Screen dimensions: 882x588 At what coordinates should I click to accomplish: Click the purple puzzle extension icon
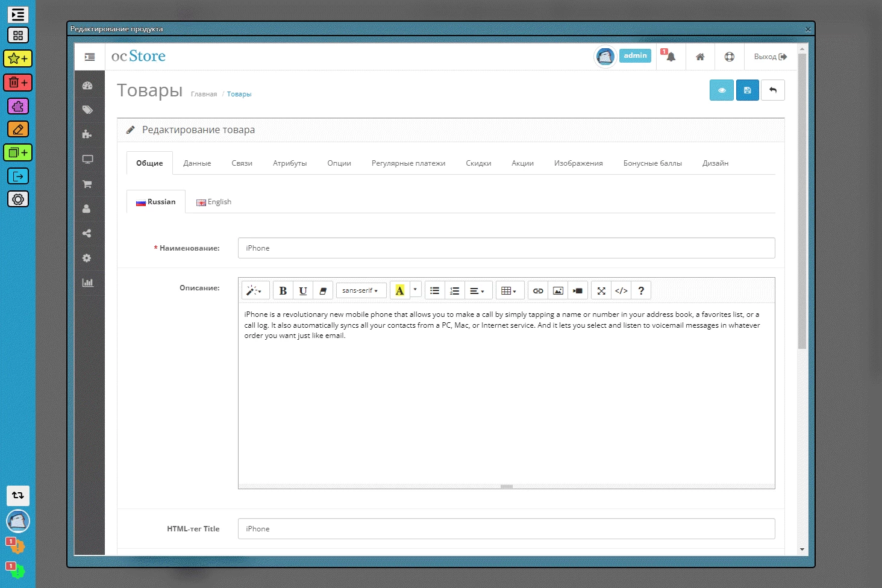click(18, 106)
